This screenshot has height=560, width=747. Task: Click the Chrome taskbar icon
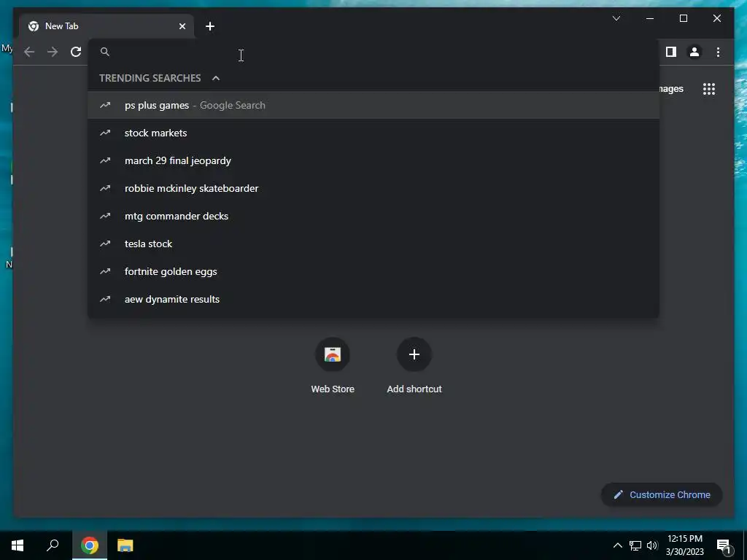point(90,545)
